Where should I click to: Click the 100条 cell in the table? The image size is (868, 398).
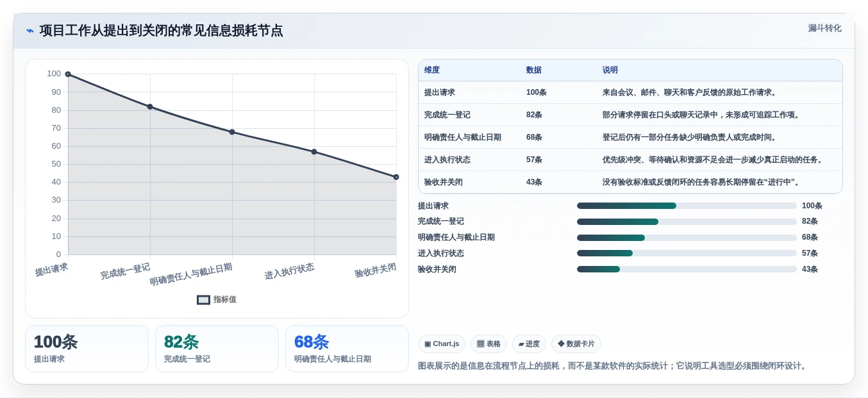coord(537,92)
